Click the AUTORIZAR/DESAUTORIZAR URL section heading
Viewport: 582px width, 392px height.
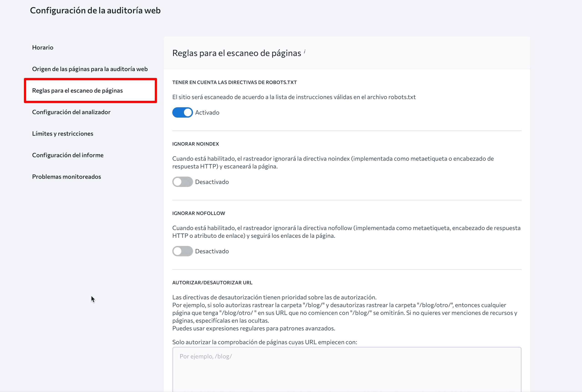coord(212,283)
